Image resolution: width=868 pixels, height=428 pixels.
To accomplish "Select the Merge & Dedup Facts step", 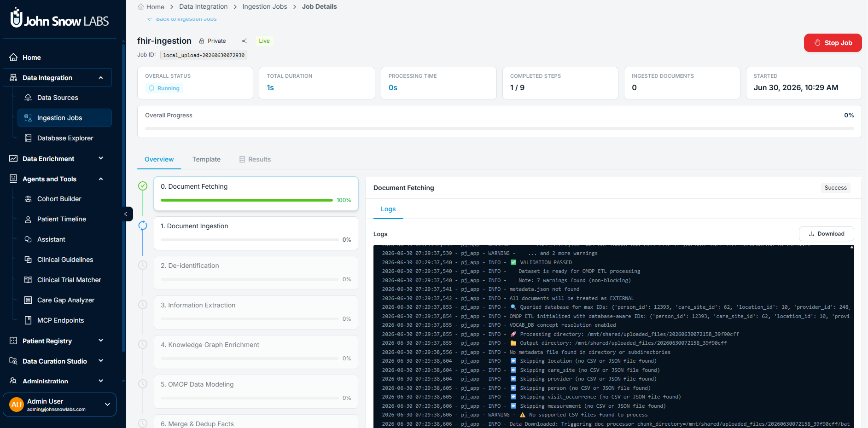I will pyautogui.click(x=256, y=422).
